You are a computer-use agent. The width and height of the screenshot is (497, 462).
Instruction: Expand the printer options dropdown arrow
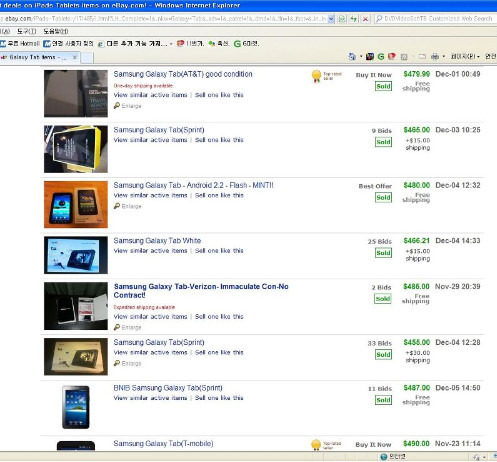click(x=444, y=57)
